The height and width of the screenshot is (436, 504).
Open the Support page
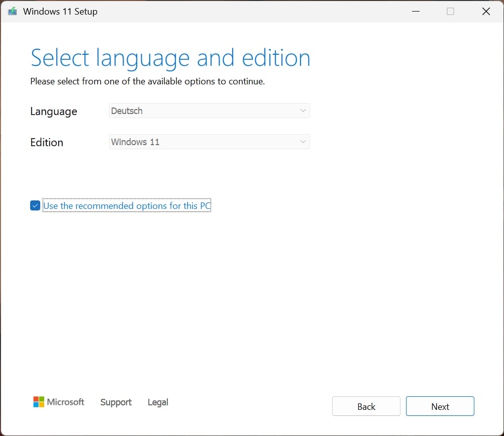pos(116,402)
